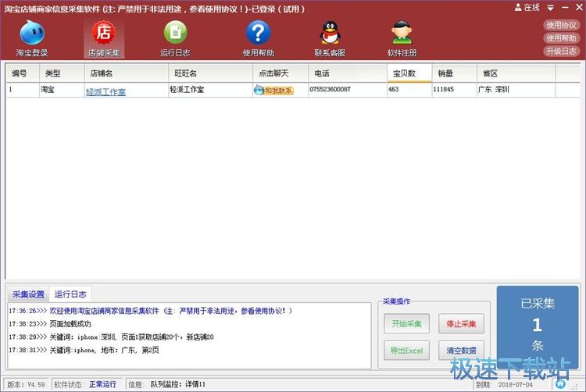The height and width of the screenshot is (392, 586).
Task: Click the version V4.59 status entry
Action: click(26, 384)
